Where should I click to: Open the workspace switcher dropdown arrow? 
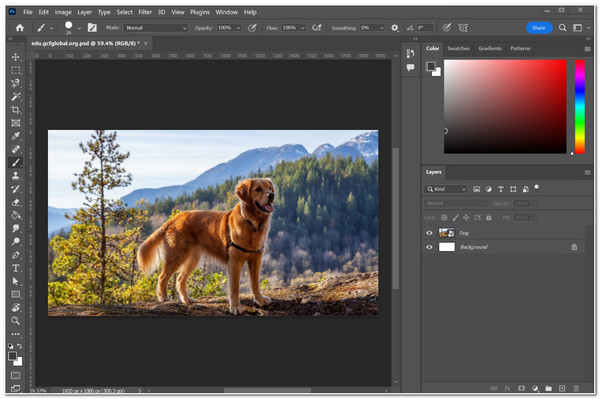[x=589, y=28]
